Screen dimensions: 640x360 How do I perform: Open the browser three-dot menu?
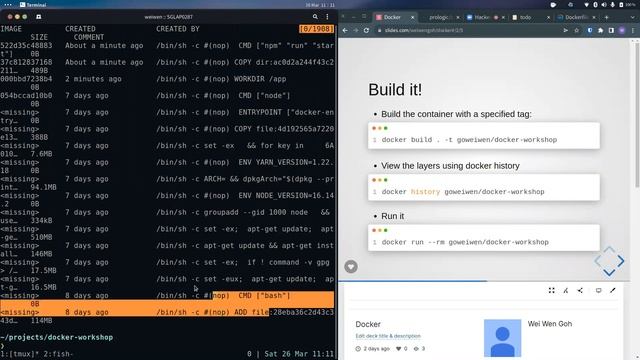(633, 30)
